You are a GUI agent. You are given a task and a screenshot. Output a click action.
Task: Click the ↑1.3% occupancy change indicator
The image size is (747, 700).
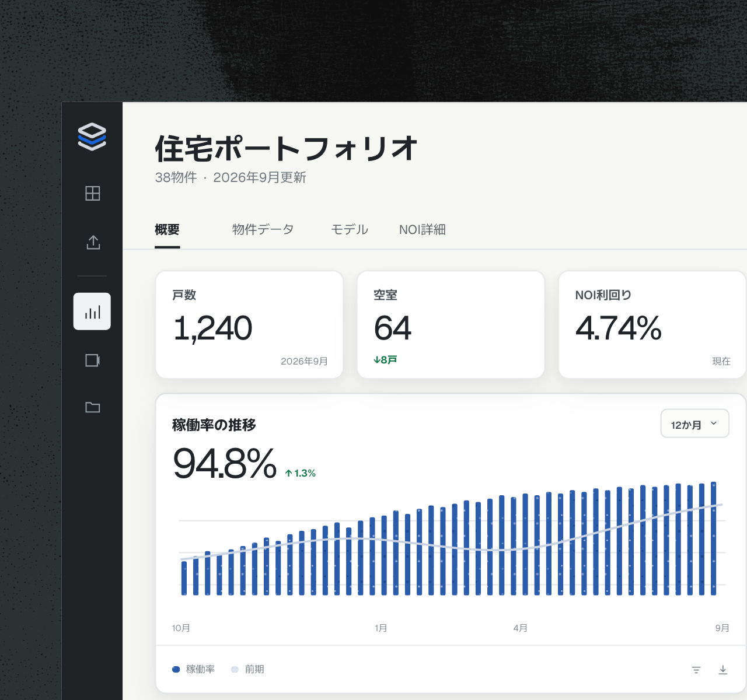(x=300, y=473)
